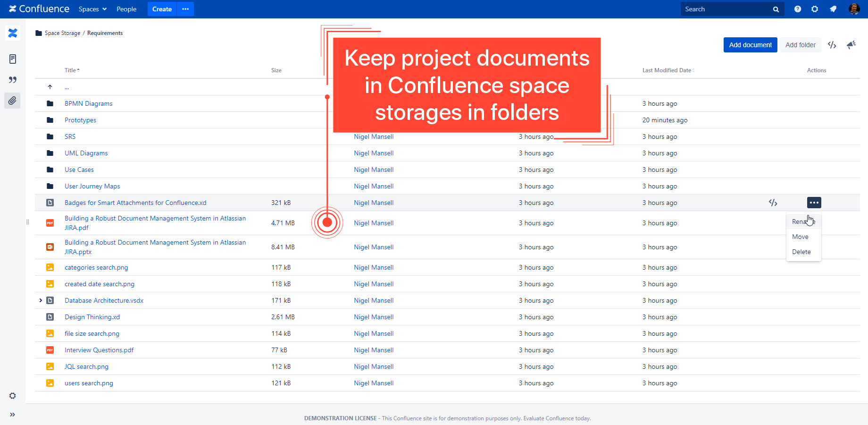The image size is (868, 425).
Task: Click the file icon of Design Thinking.xd
Action: tap(50, 317)
